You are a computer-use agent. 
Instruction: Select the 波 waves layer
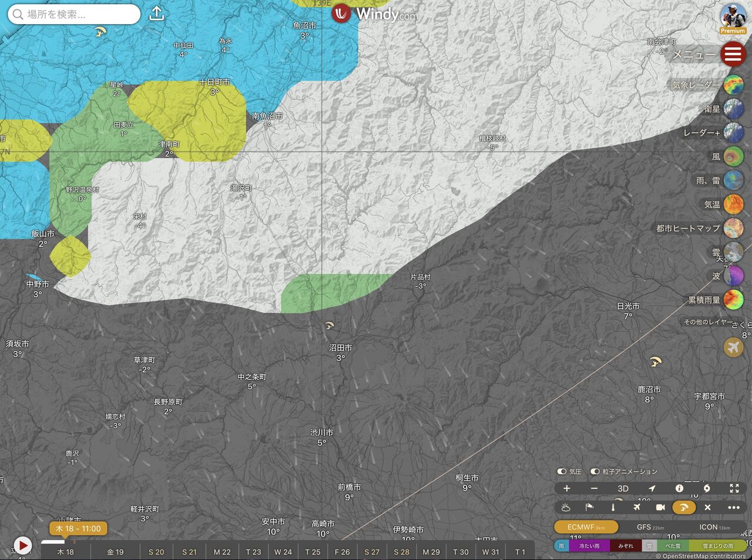[733, 276]
